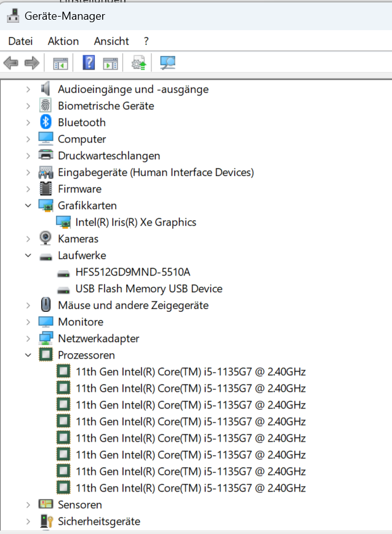Expand the Druckwarteschlangen node
Image resolution: width=392 pixels, height=534 pixels.
(x=28, y=156)
